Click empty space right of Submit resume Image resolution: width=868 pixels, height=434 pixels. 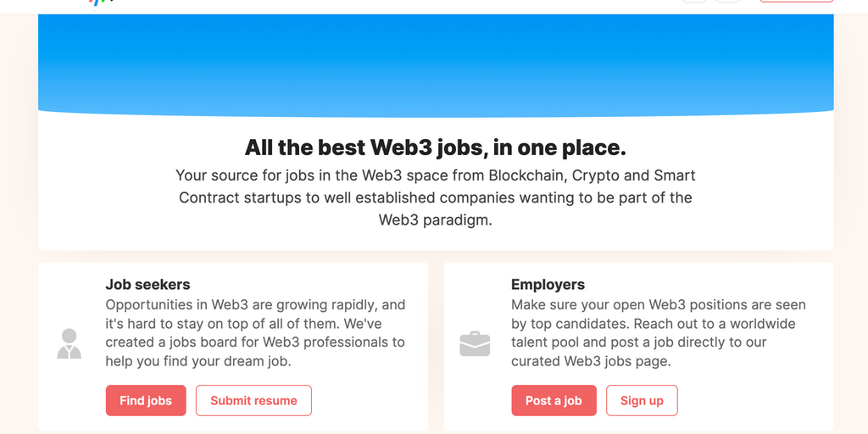point(369,400)
